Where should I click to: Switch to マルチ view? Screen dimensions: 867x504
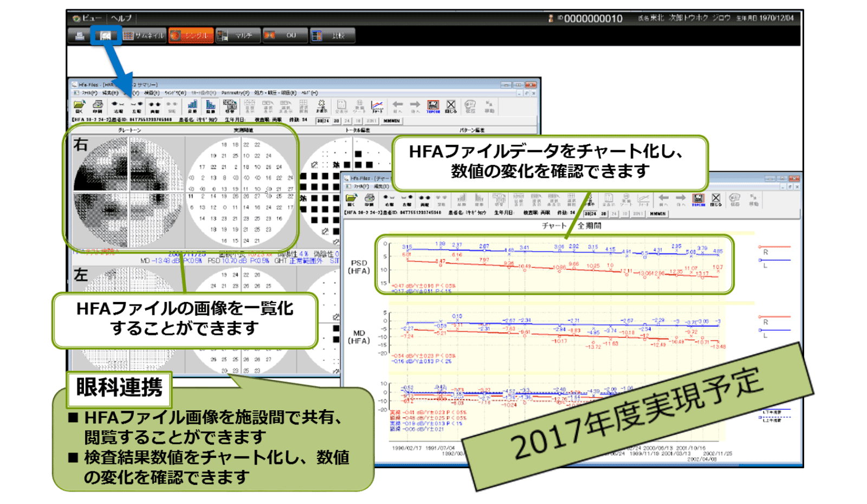point(237,36)
